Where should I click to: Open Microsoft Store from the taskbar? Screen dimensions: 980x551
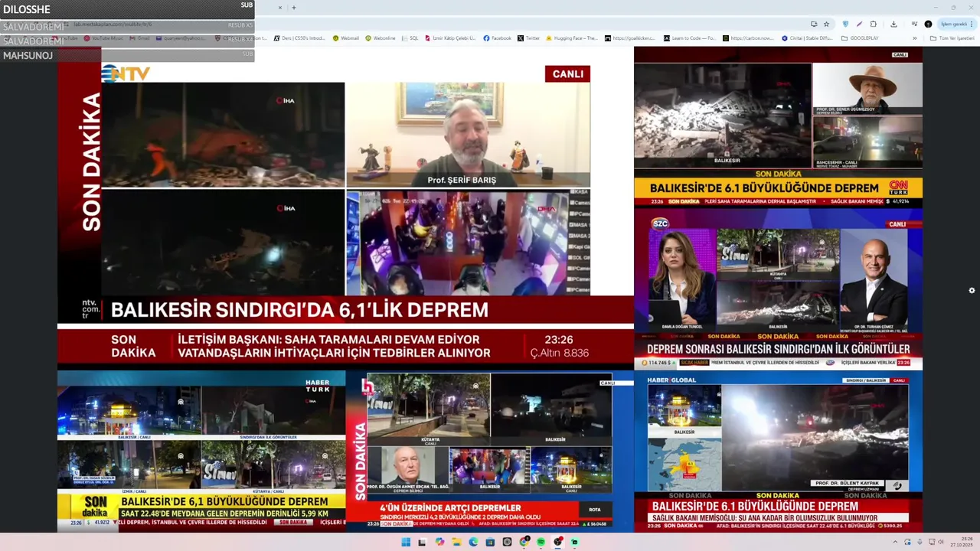(490, 542)
